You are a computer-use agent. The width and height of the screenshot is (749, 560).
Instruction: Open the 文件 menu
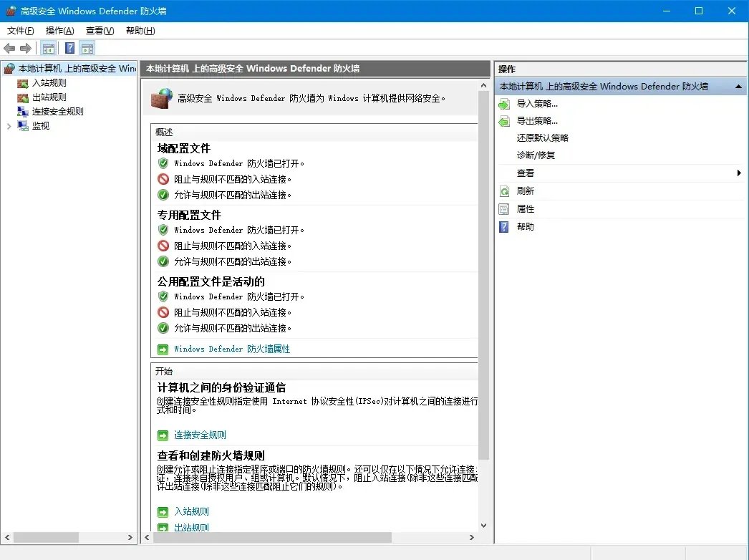tap(19, 31)
